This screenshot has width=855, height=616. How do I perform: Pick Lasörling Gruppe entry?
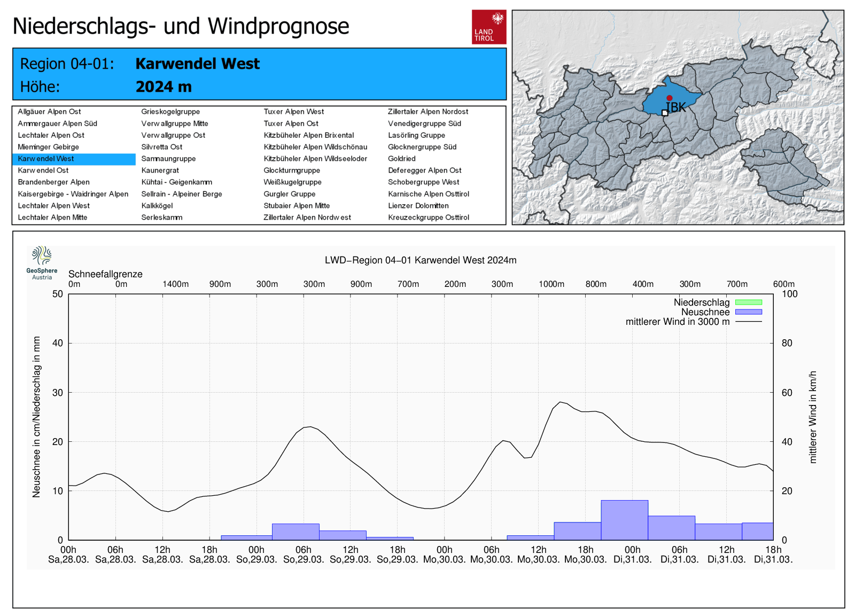point(416,135)
